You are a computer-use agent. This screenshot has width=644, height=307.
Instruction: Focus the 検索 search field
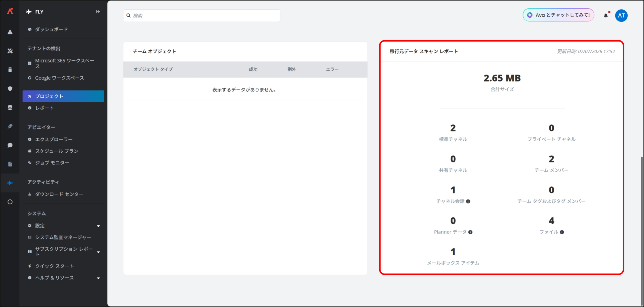click(x=202, y=16)
